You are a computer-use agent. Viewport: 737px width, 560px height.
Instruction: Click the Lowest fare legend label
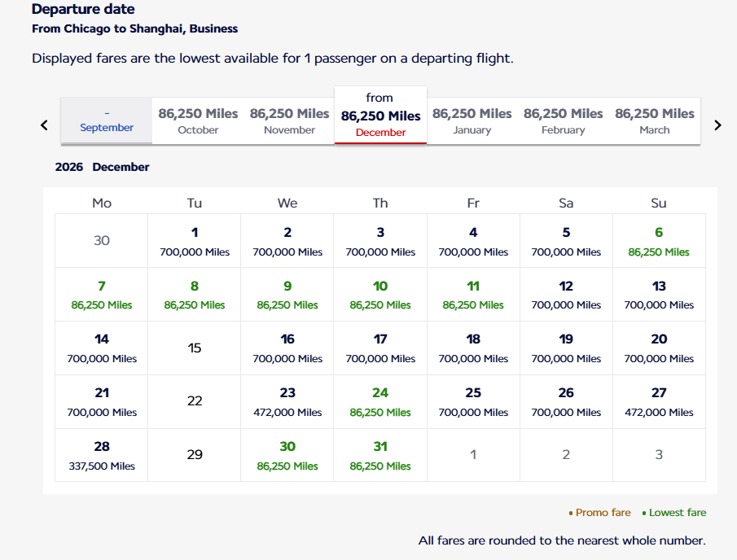tap(678, 513)
